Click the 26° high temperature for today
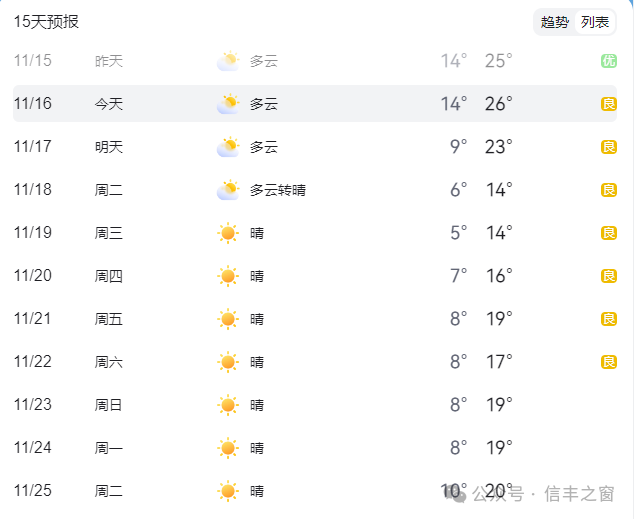The width and height of the screenshot is (635, 519). click(x=498, y=104)
